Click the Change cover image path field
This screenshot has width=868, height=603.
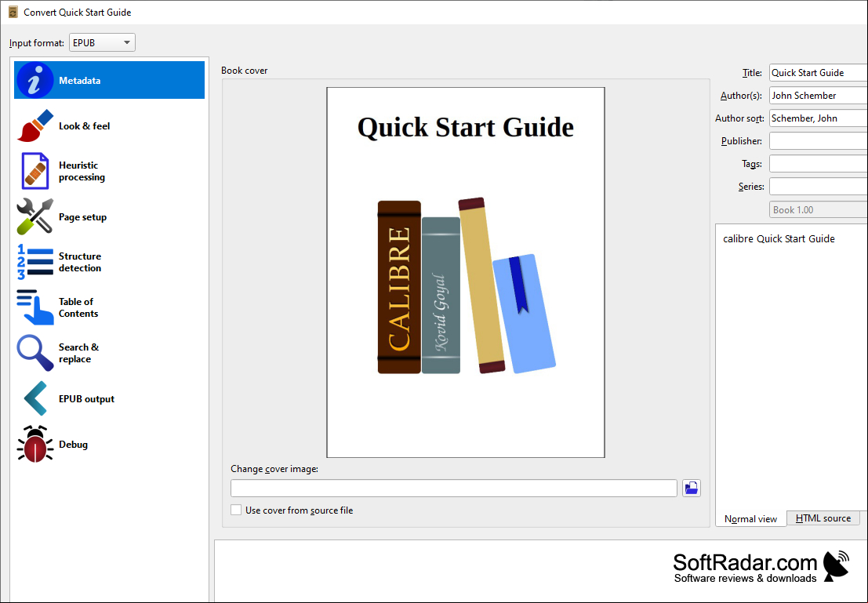[454, 488]
